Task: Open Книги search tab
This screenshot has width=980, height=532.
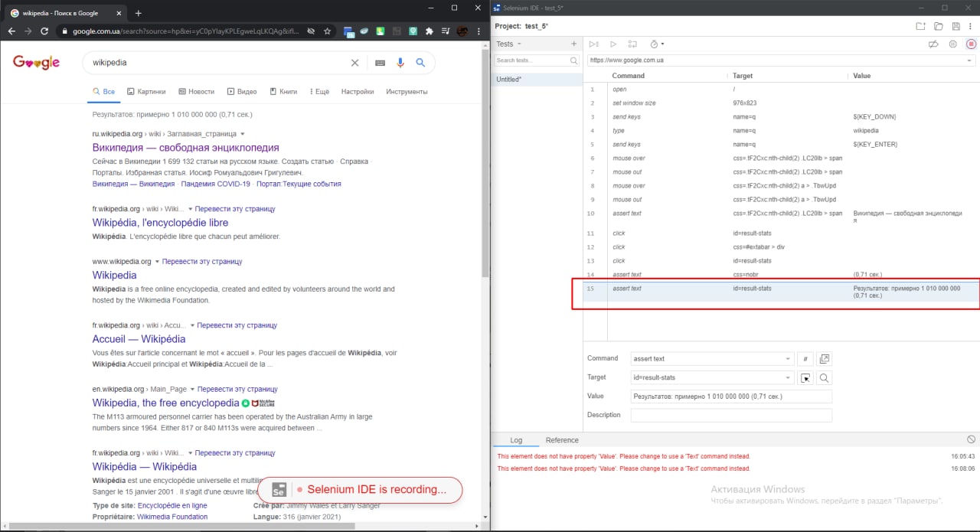Action: click(283, 91)
